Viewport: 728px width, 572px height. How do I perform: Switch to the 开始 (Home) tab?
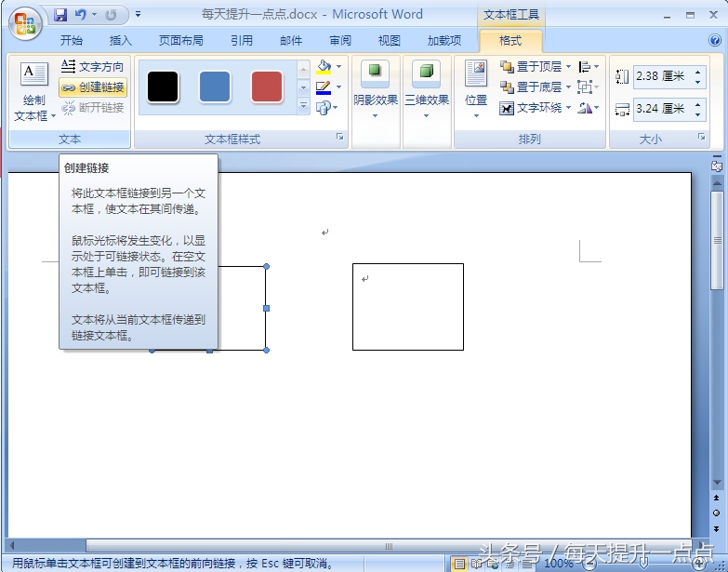[x=71, y=41]
